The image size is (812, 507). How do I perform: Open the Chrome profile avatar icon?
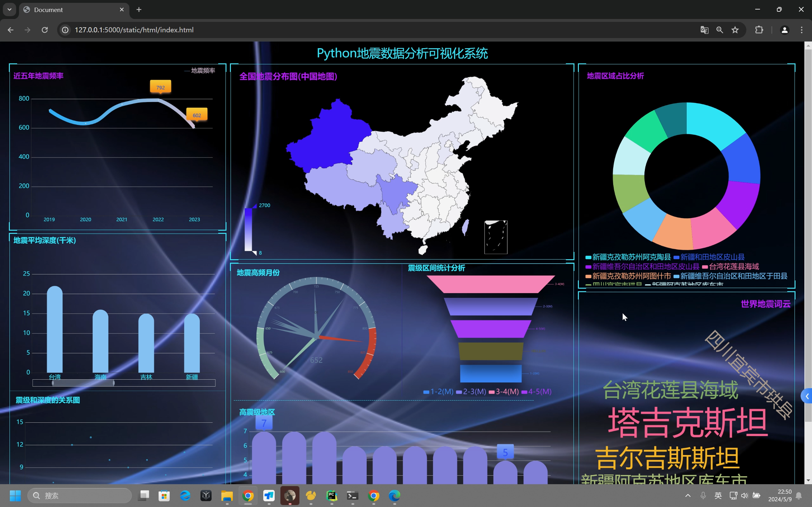[x=784, y=30]
